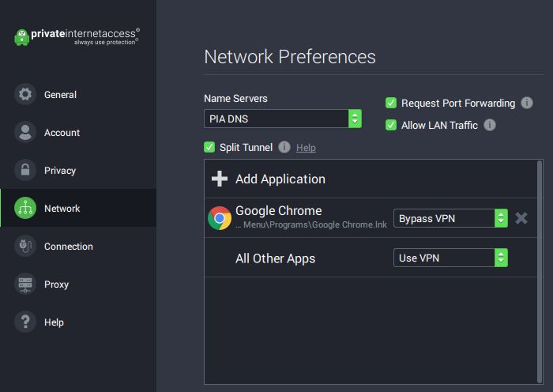The image size is (553, 392).
Task: Select the Privacy padlock icon
Action: point(25,170)
